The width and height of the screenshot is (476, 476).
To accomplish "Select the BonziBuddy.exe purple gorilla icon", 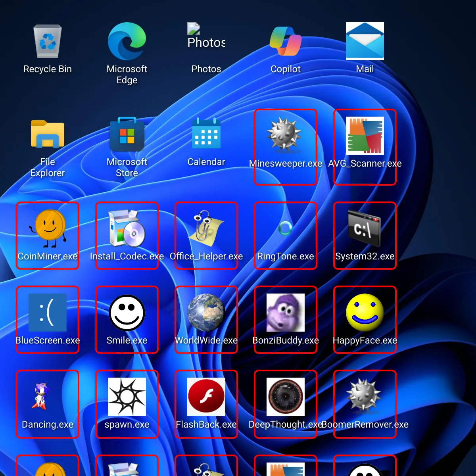I will 286,313.
